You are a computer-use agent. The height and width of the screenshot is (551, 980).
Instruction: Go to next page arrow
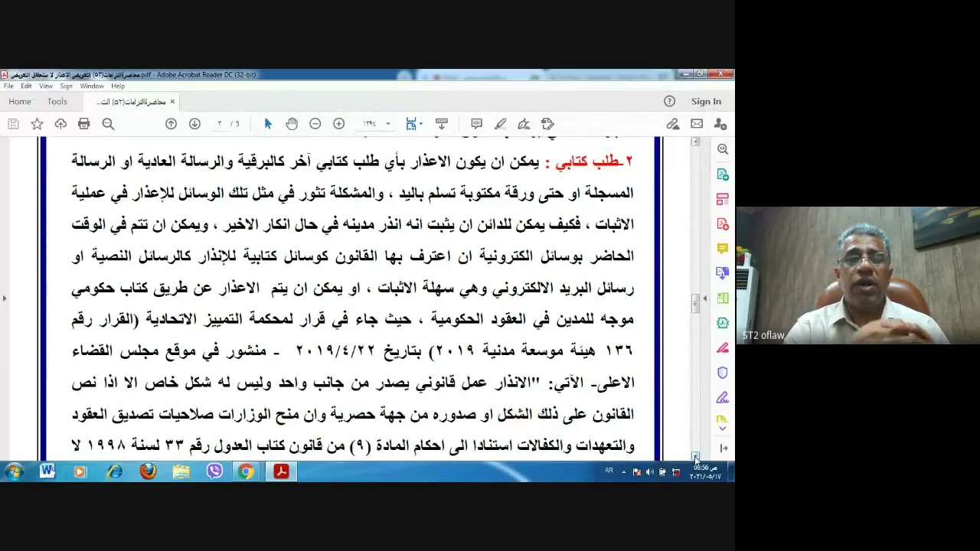194,124
